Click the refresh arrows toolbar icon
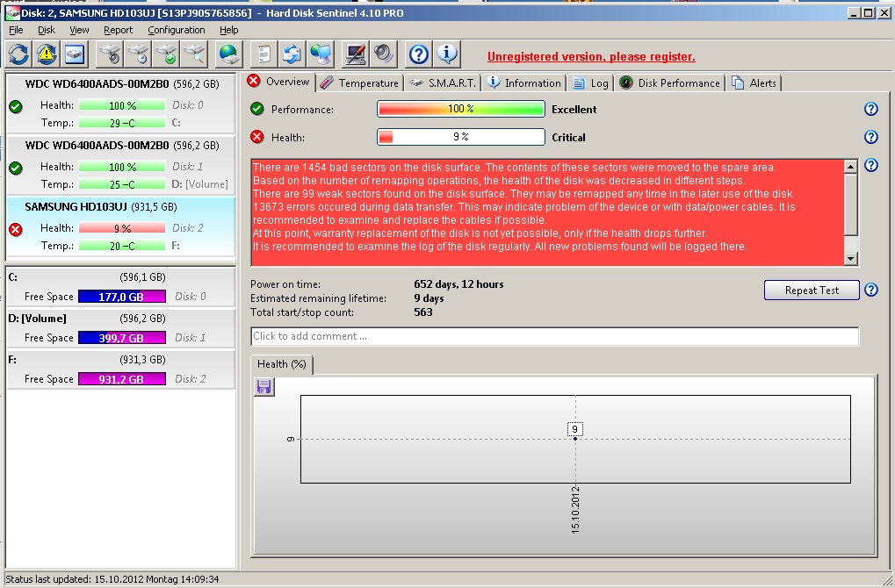The height and width of the screenshot is (588, 895). pos(18,54)
